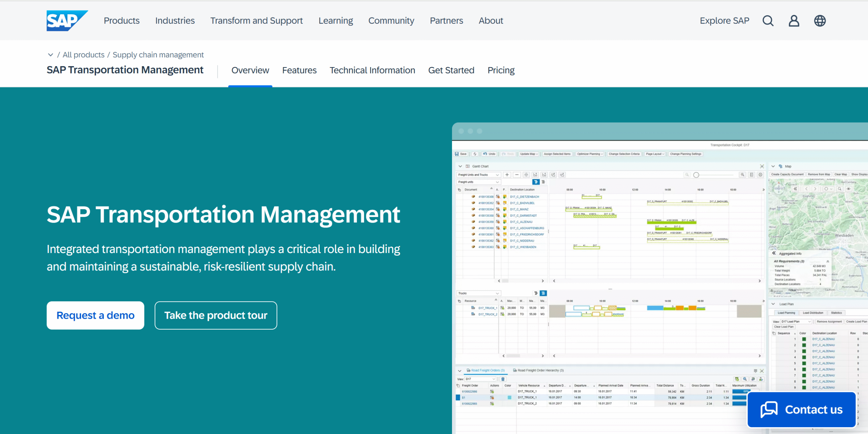
Task: Open the Transform and Support menu
Action: coord(257,21)
